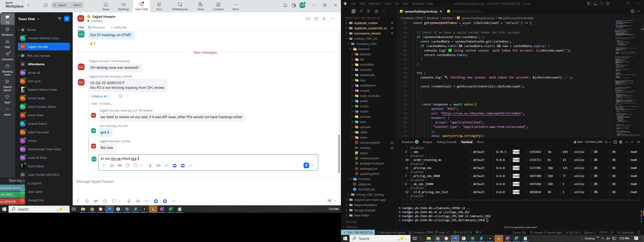Toggle the primary sidebar in Cursor
The width and height of the screenshot is (644, 242).
click(589, 4)
